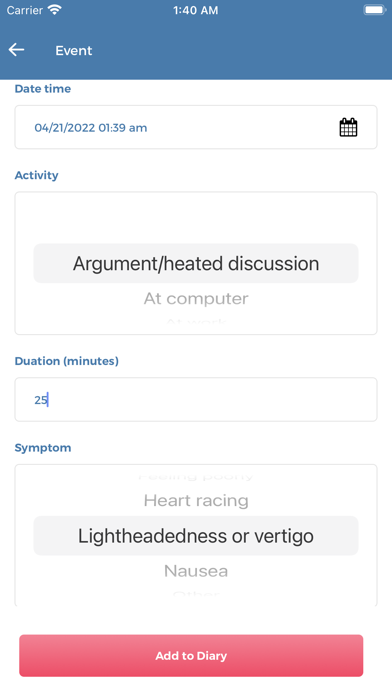Screen dimensions: 392x696
Task: Tap the Date time label
Action: [x=43, y=89]
